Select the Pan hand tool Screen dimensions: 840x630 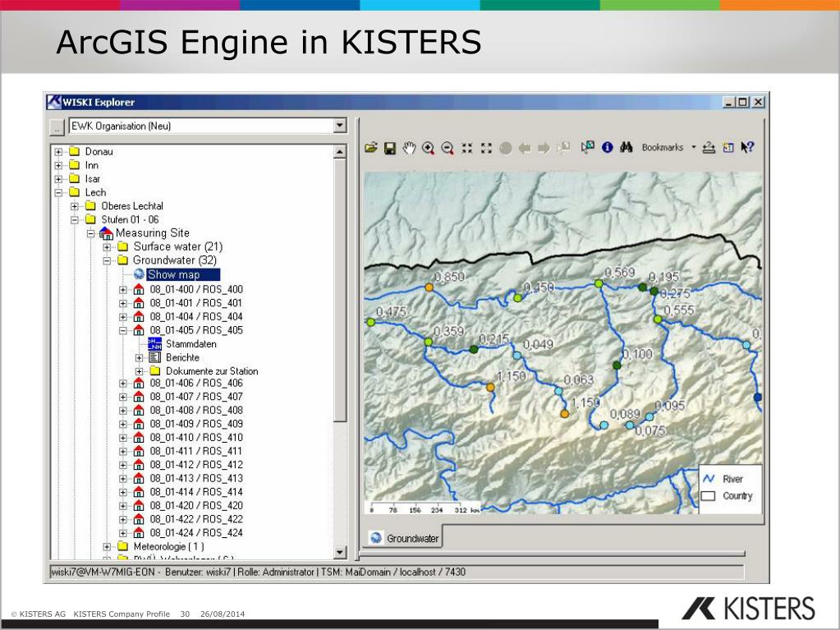[409, 148]
